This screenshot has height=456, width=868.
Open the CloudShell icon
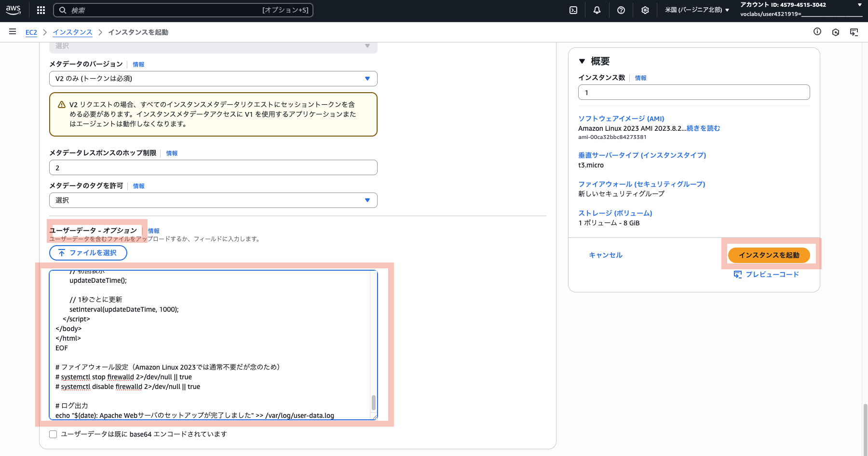coord(573,10)
